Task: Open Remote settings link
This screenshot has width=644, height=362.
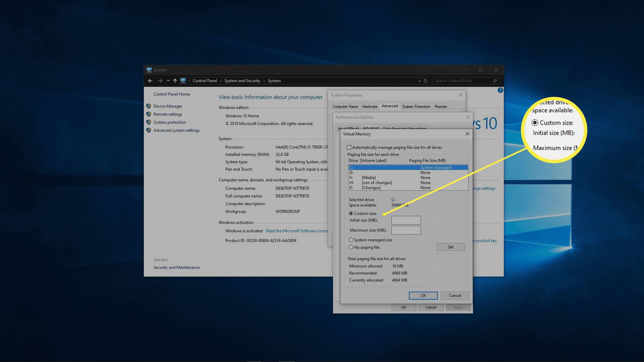Action: point(168,114)
